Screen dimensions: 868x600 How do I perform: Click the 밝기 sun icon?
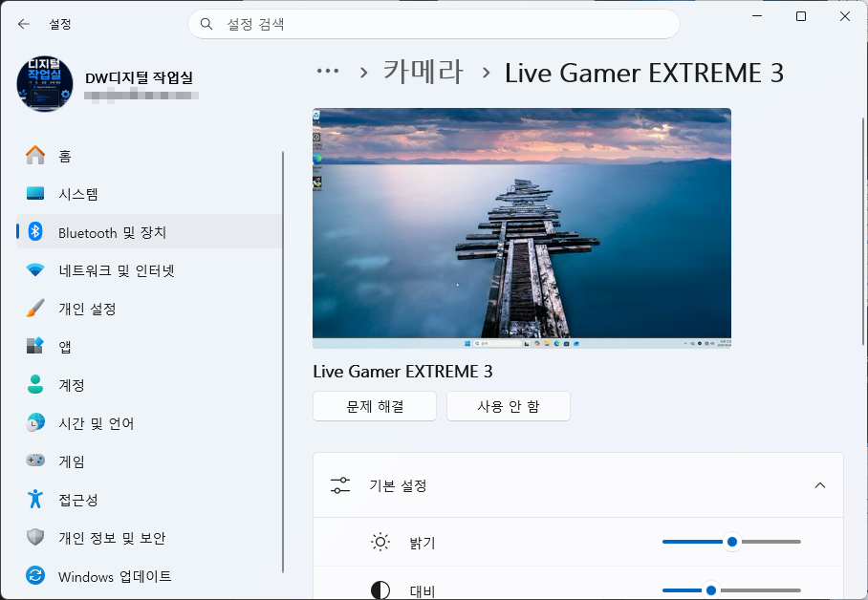(380, 542)
